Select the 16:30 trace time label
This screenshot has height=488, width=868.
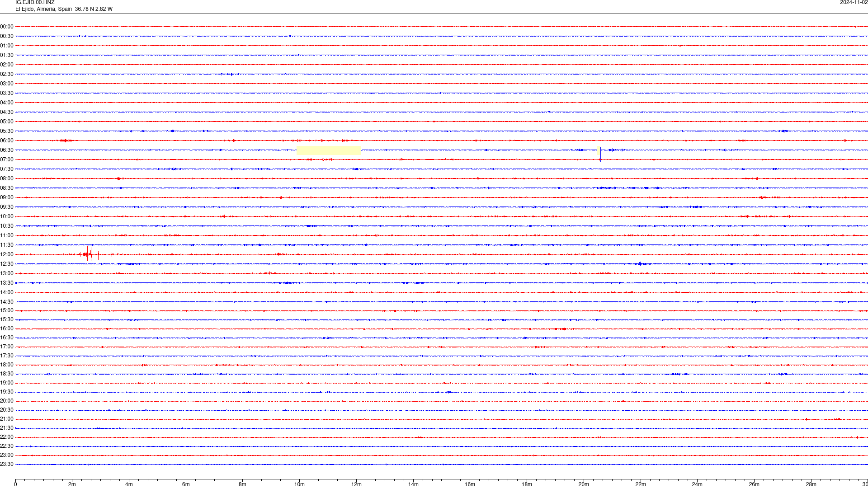7,338
